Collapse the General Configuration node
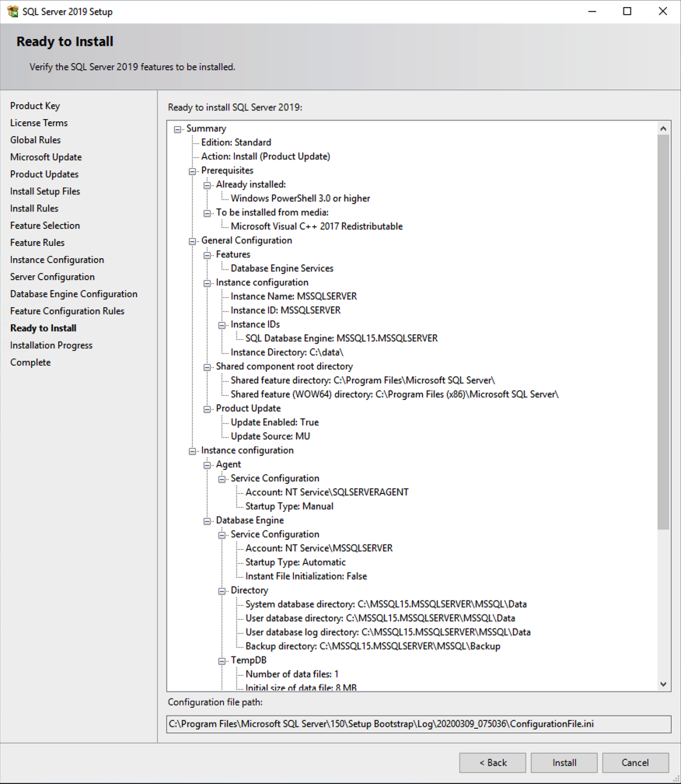 coord(192,241)
